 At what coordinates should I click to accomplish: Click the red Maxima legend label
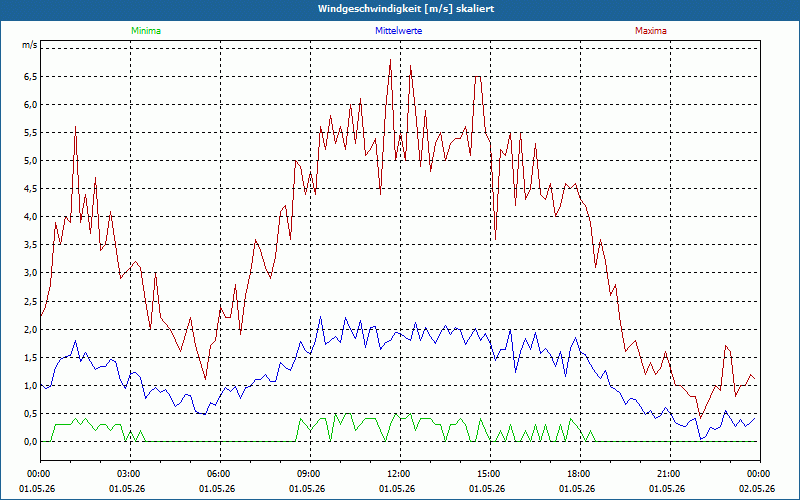click(651, 31)
